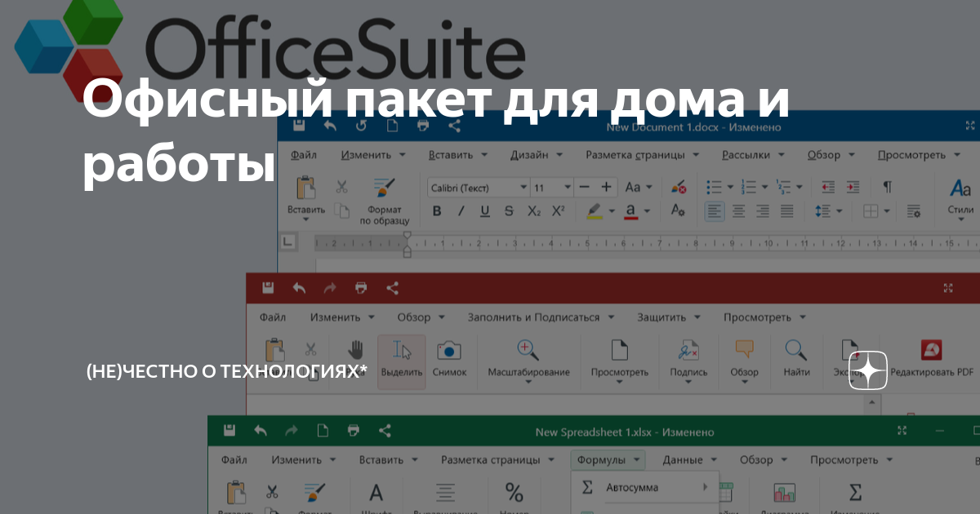Viewport: 980px width, 514px height.
Task: Justify text in document editor
Action: pos(786,211)
